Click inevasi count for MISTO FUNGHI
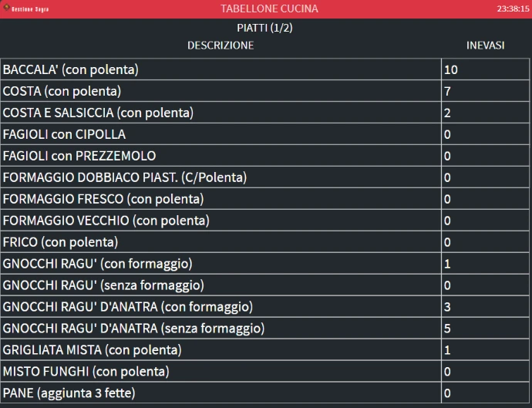The width and height of the screenshot is (532, 408). [447, 372]
